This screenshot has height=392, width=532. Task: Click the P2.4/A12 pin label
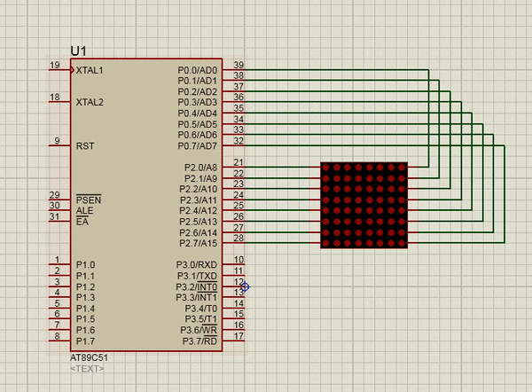tap(198, 211)
